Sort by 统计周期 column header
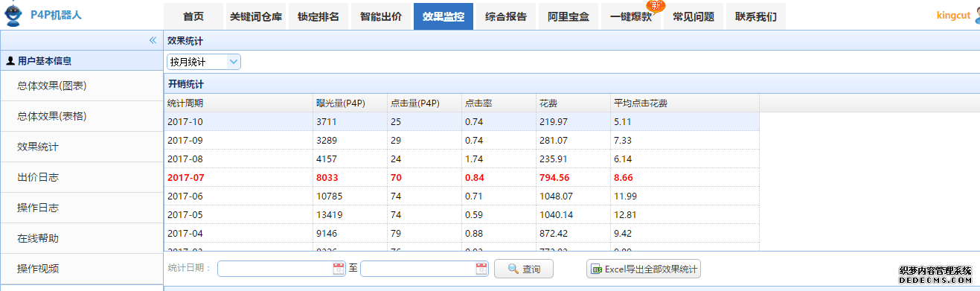Image resolution: width=980 pixels, height=291 pixels. pos(238,103)
